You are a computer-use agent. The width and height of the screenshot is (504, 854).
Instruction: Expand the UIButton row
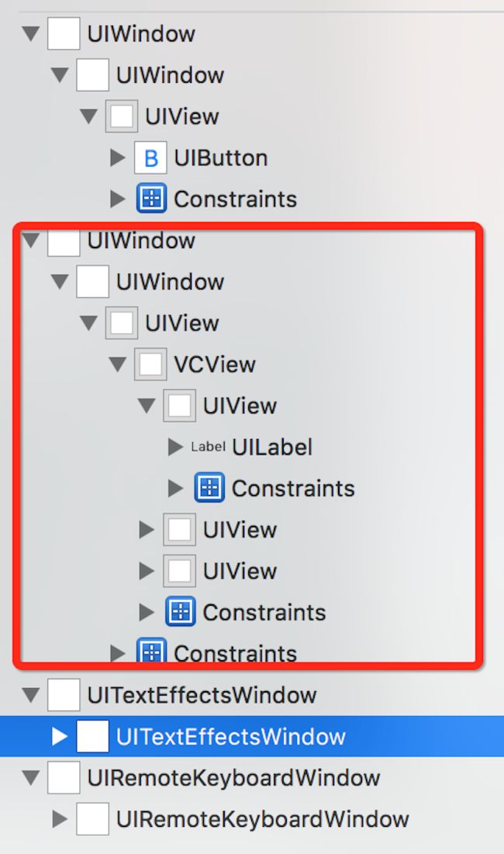click(118, 158)
